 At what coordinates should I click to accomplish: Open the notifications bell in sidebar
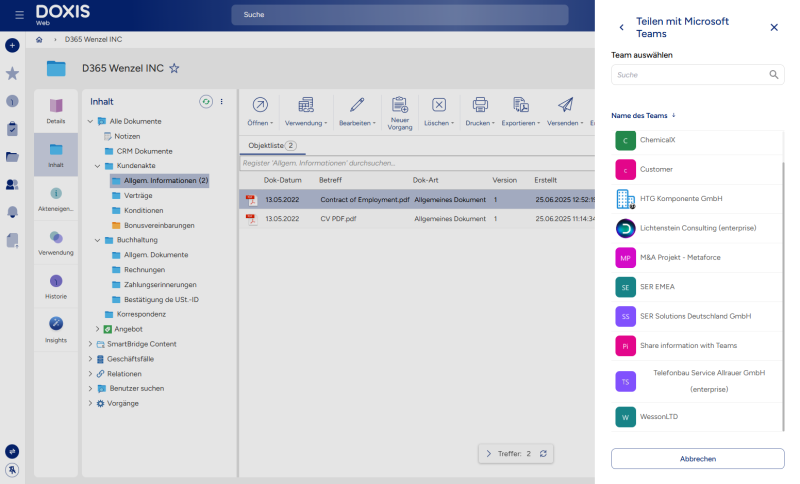(12, 212)
